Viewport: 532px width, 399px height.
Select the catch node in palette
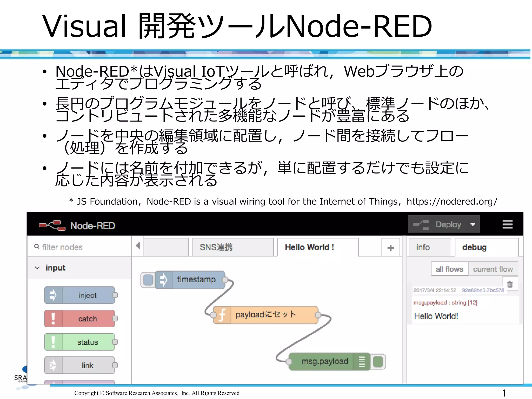pyautogui.click(x=80, y=319)
